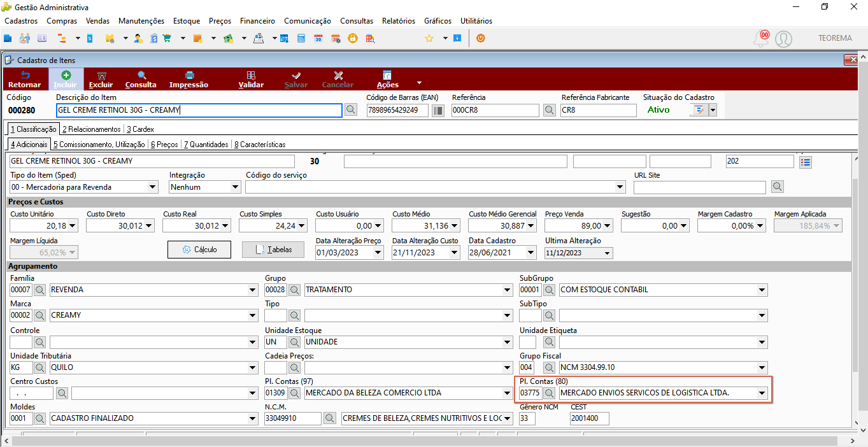Open the Grupo Fiscal NCM dropdown
Screen dimensions: 868x447
[762, 367]
